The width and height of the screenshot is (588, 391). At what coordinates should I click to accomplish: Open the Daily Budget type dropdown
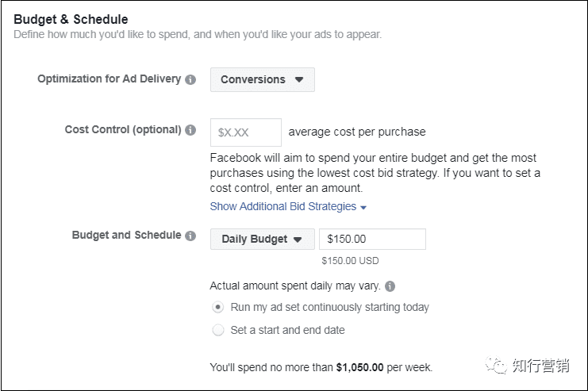click(262, 240)
